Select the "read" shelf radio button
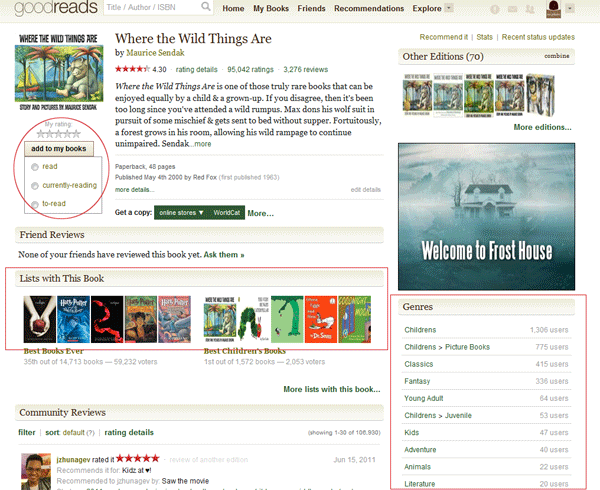600x490 pixels. pyautogui.click(x=36, y=167)
